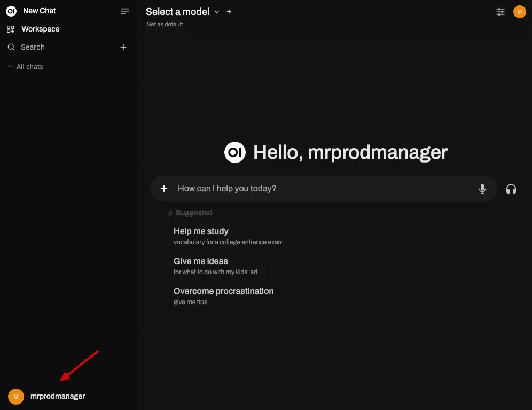Viewport: 532px width, 410px height.
Task: Select the Help me study suggestion
Action: [228, 236]
